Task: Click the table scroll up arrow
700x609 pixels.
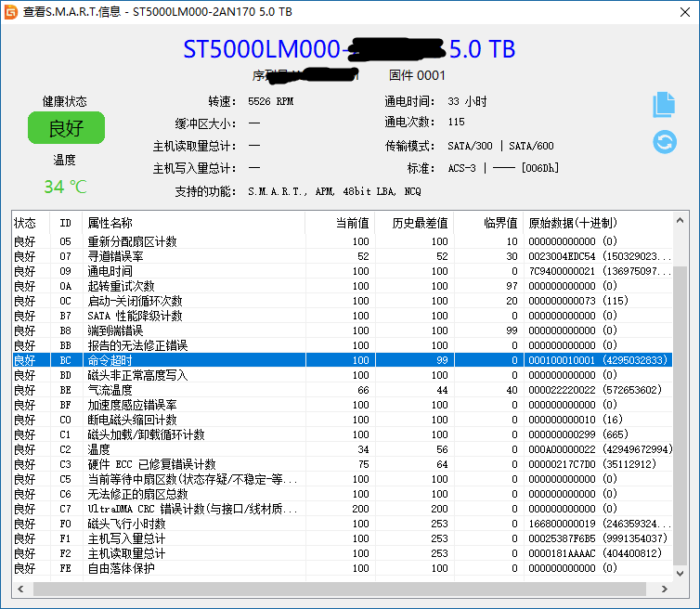Action: 680,220
